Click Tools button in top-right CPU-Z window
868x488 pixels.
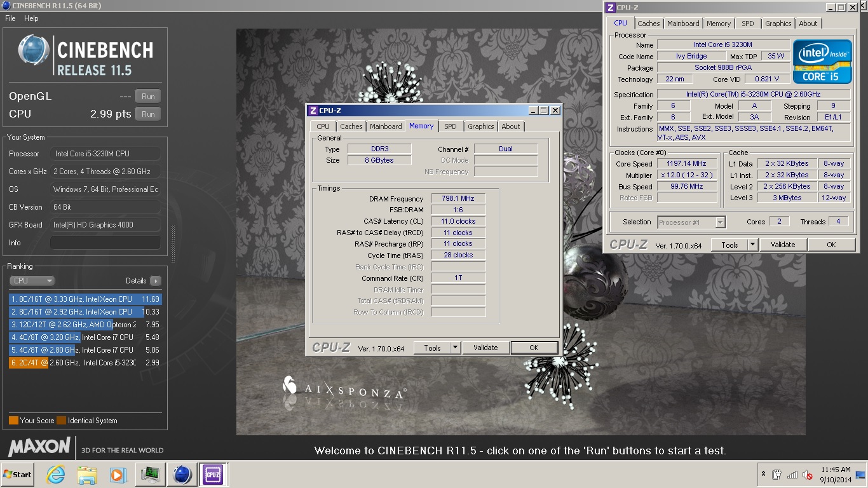click(x=729, y=245)
